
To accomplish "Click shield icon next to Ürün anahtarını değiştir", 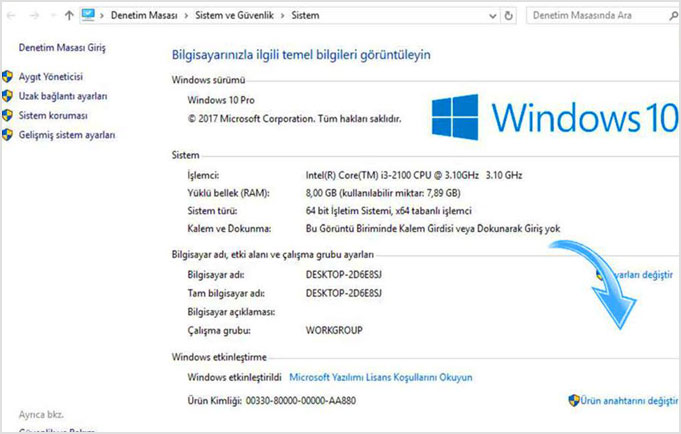I will (x=574, y=400).
